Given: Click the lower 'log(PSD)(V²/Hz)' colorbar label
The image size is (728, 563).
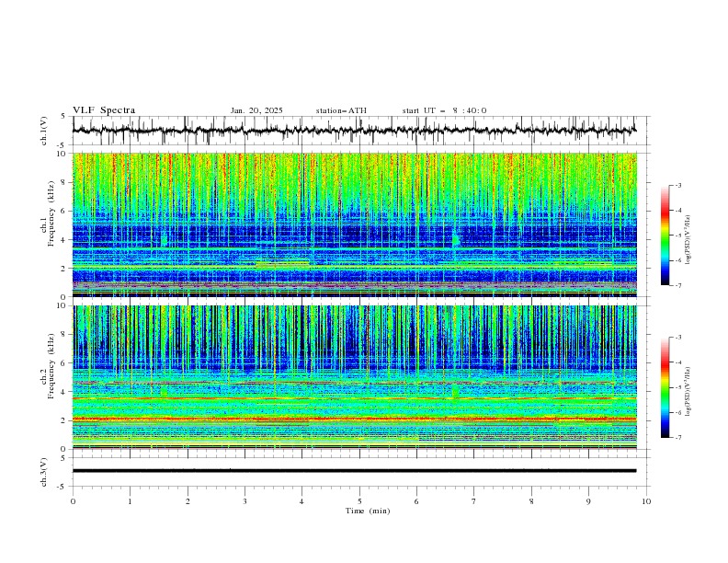Looking at the screenshot, I should tap(688, 391).
